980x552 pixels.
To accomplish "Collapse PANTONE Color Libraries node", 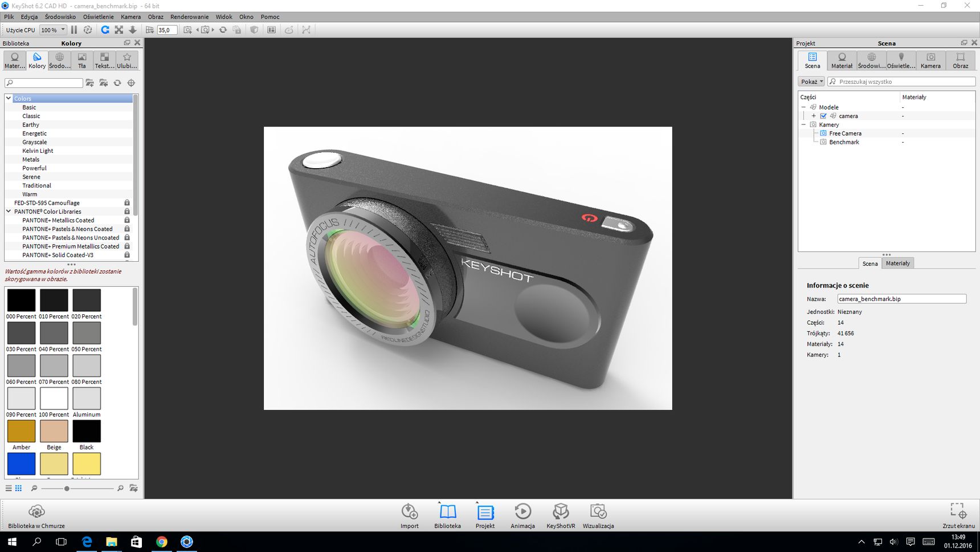I will point(9,211).
